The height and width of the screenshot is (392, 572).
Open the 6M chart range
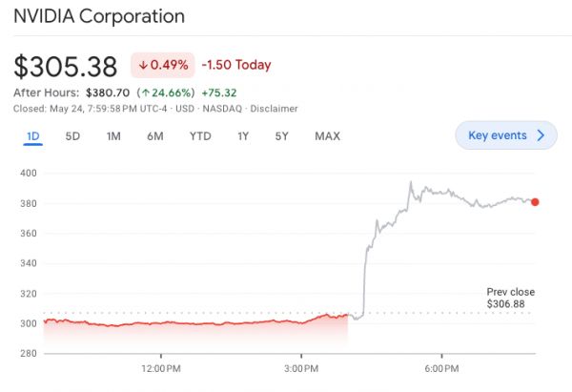point(155,135)
